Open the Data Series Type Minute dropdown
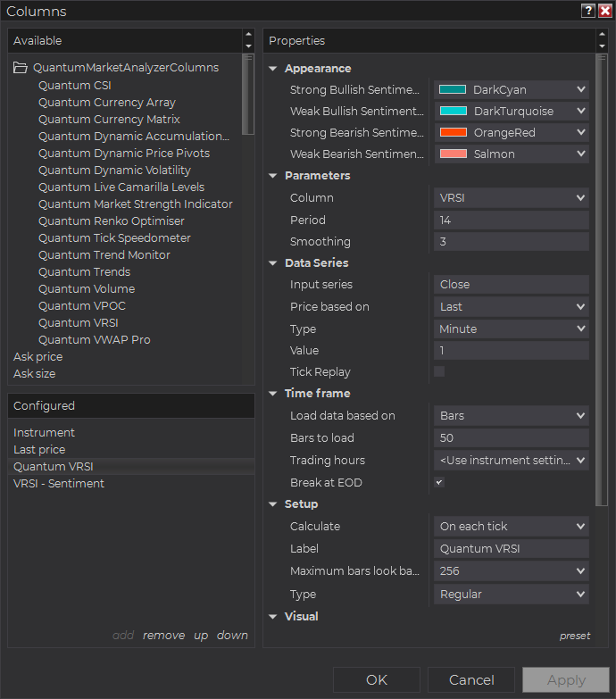 pyautogui.click(x=512, y=329)
